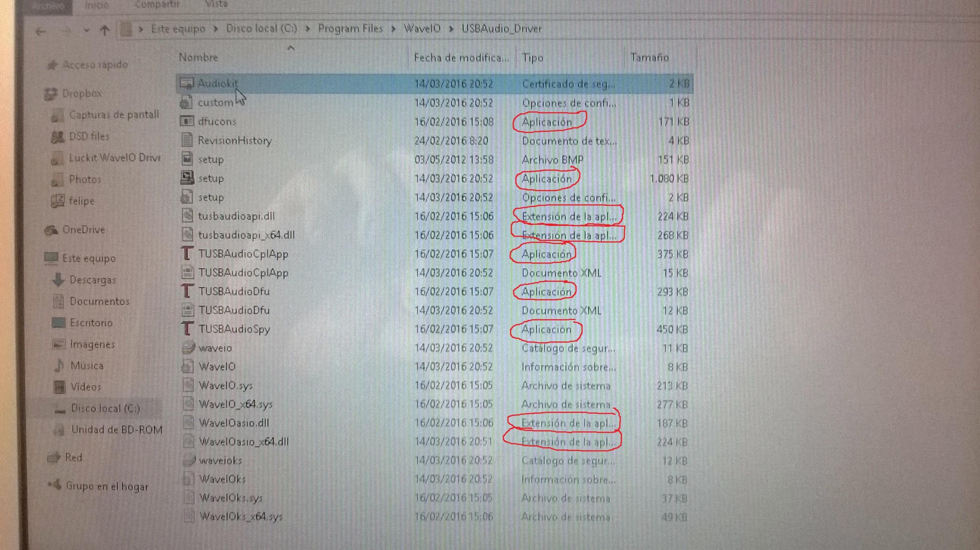Select the RevisionHistory text document icon
This screenshot has width=980, height=550.
click(x=187, y=140)
